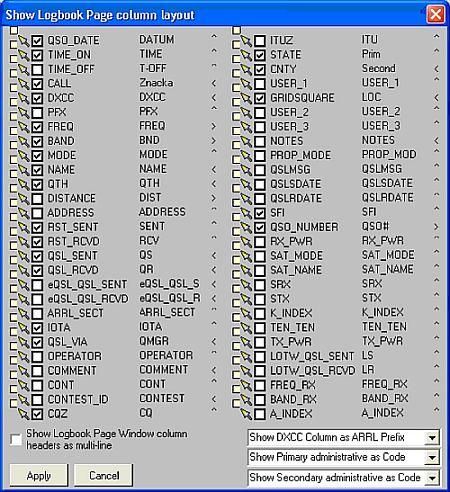
Task: Click the arrow cursor icon beside A_INDEX
Action: pyautogui.click(x=246, y=414)
